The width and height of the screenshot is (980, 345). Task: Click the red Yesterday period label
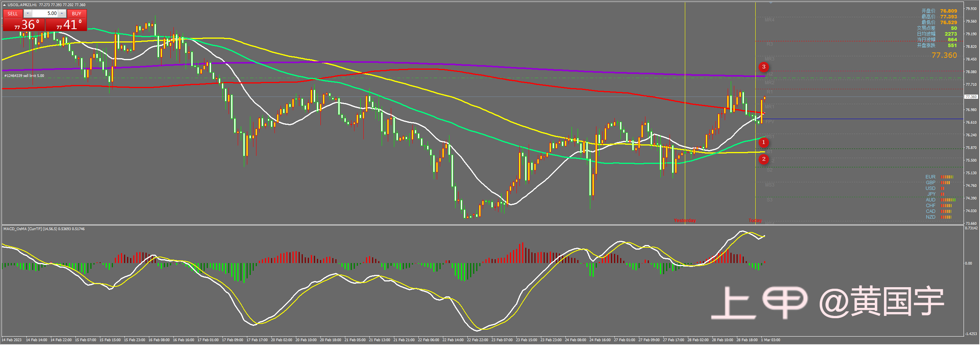tap(685, 221)
